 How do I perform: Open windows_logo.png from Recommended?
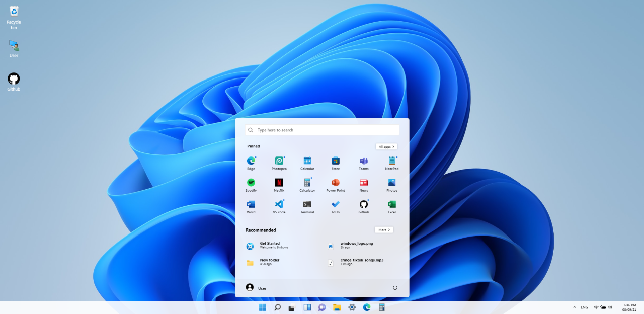coord(356,245)
